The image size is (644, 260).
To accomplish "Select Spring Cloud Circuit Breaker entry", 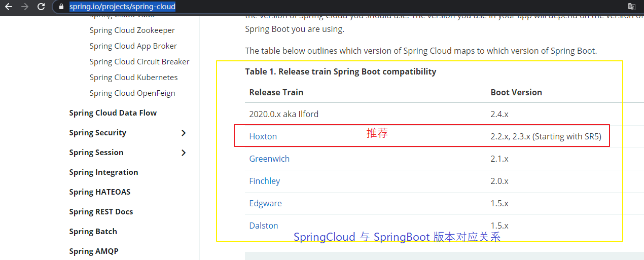I will [139, 62].
